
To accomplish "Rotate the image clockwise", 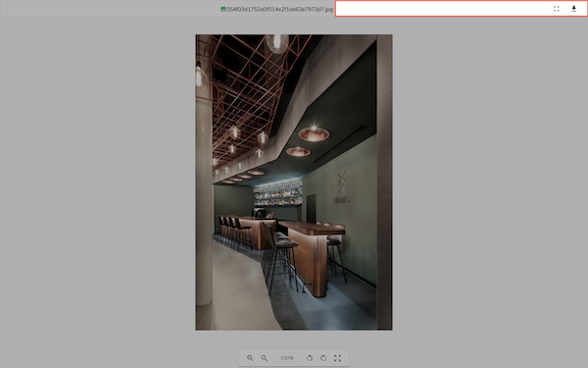I will coord(323,358).
